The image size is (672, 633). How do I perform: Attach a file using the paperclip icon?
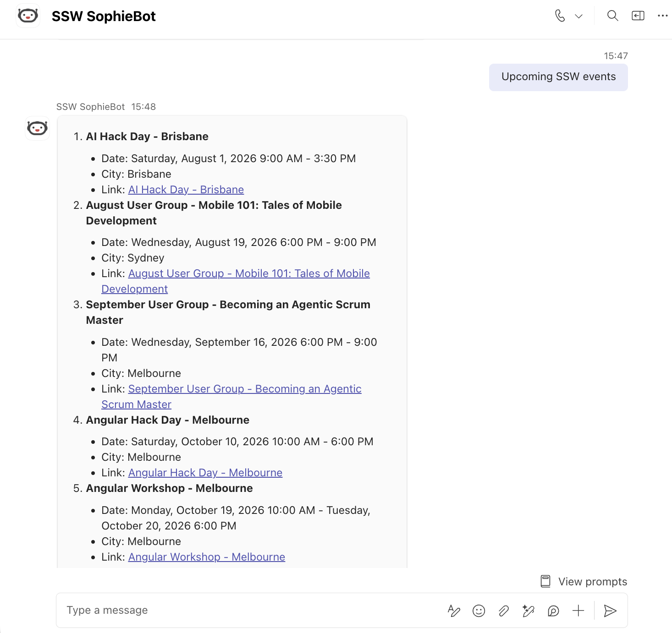tap(504, 611)
